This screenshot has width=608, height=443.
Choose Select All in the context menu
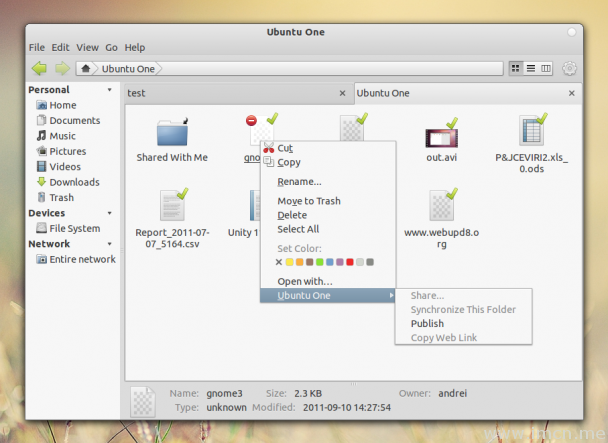click(x=328, y=229)
